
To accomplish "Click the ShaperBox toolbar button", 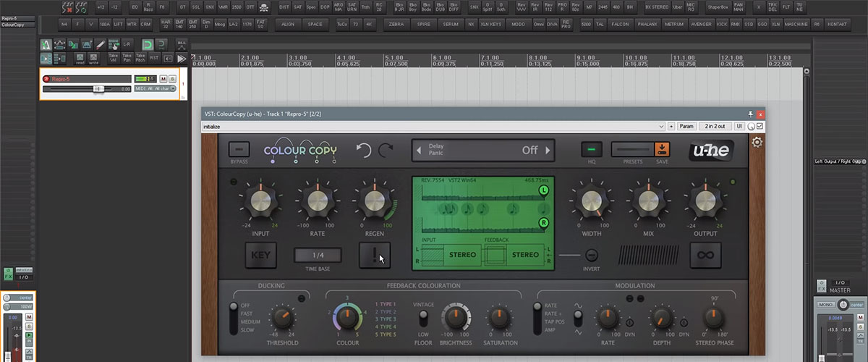I will pyautogui.click(x=718, y=7).
